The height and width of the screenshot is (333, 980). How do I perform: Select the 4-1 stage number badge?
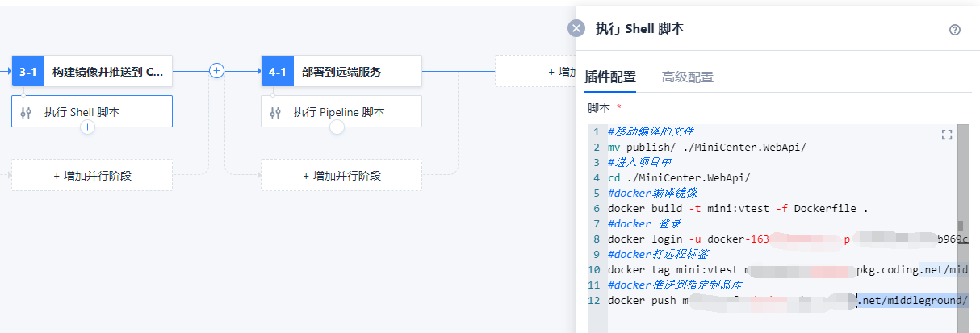278,72
